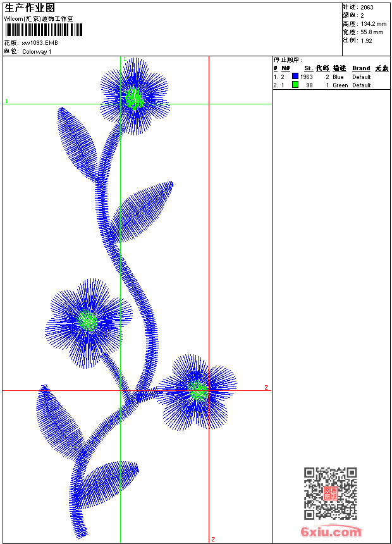Select the barcode under the studio name

click(44, 30)
